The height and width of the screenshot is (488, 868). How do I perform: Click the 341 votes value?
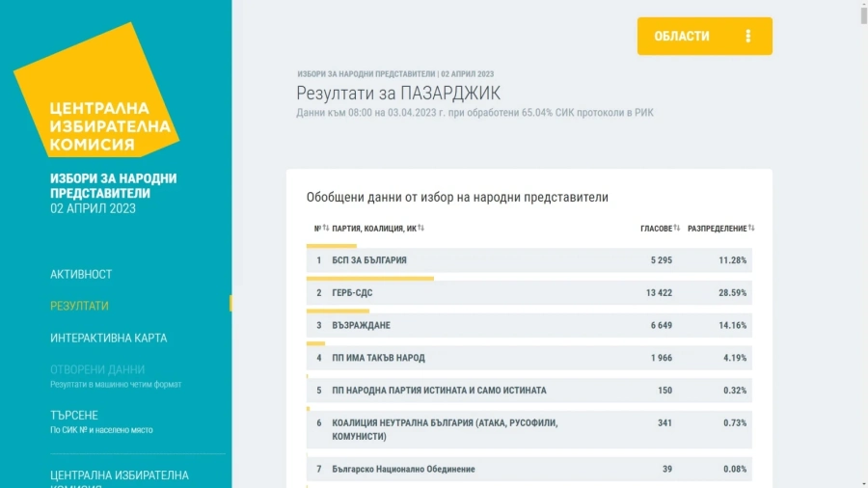coord(665,422)
